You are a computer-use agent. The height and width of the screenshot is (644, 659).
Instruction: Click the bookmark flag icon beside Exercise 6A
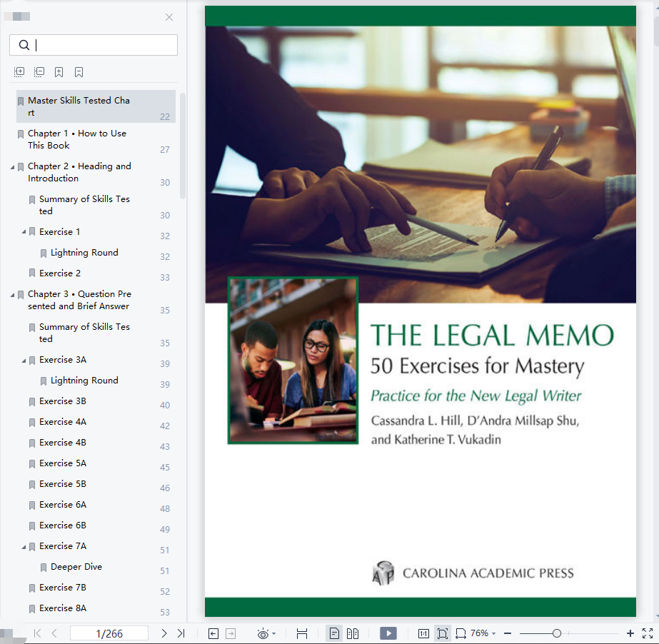coord(32,505)
